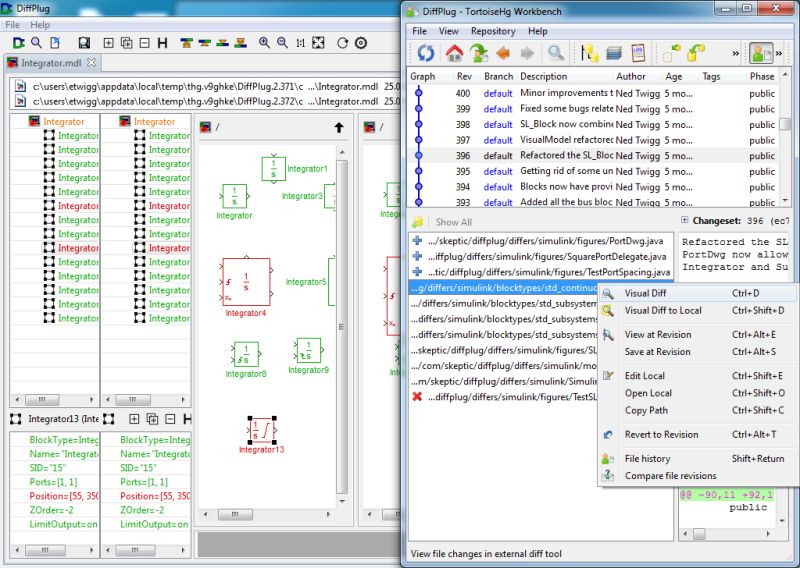Choose Visual Diff from context menu

coord(695,293)
